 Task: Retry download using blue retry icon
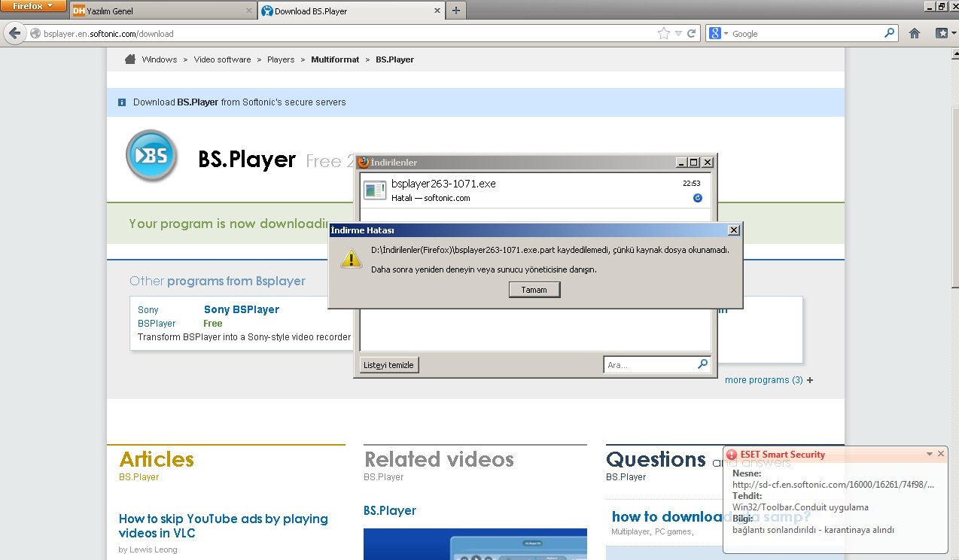click(x=698, y=198)
